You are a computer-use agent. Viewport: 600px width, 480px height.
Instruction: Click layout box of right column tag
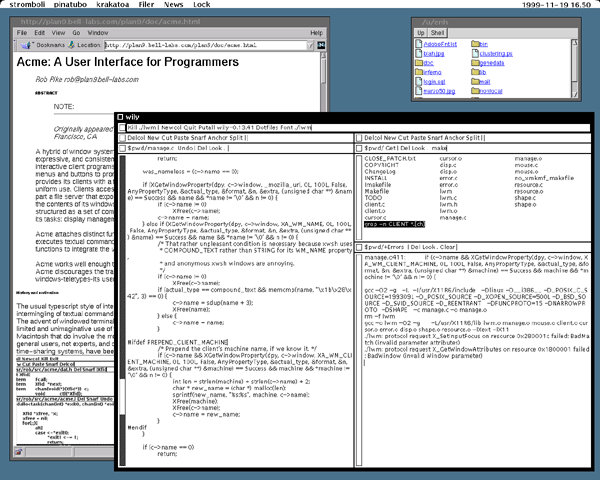click(359, 138)
